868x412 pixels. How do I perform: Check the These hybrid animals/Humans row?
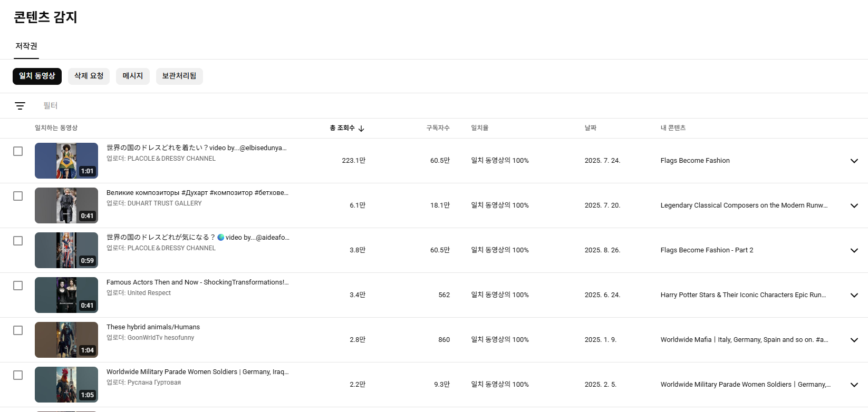(x=18, y=330)
